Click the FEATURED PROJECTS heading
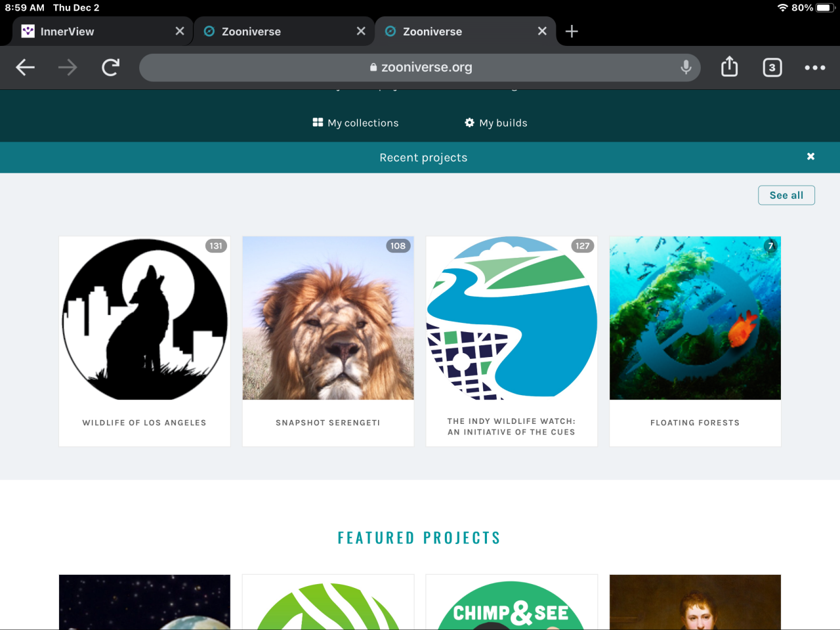This screenshot has height=630, width=840. 419,538
